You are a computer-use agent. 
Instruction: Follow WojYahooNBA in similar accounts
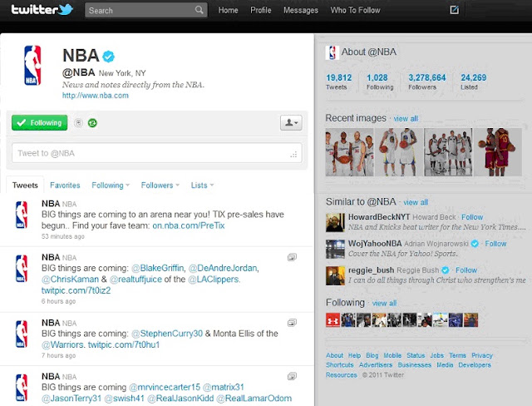[495, 244]
